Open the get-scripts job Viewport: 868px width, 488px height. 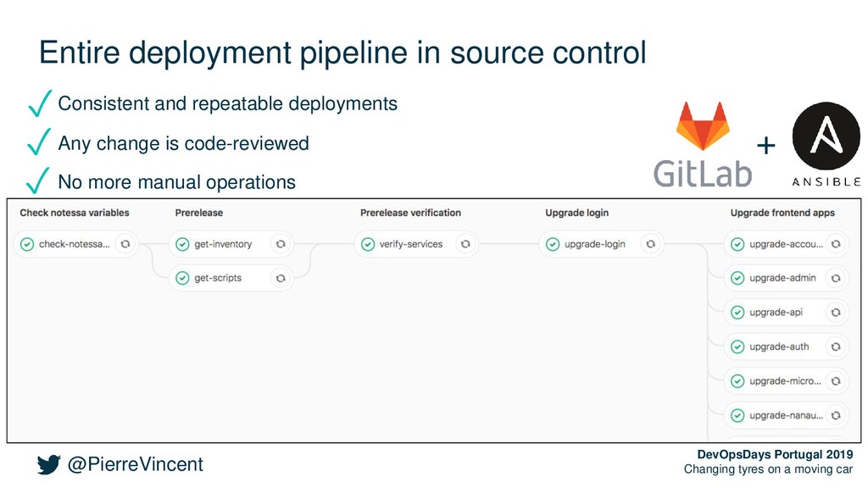tap(218, 278)
